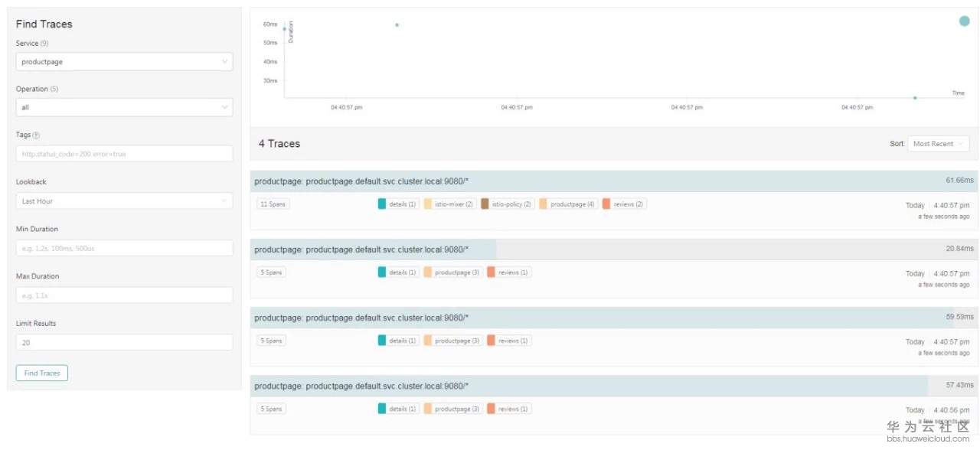Focus the Min Duration input field
This screenshot has height=450, width=980.
124,248
